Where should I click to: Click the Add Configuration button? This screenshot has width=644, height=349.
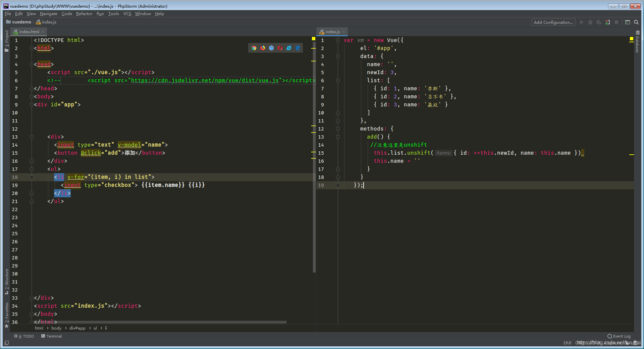(x=553, y=22)
